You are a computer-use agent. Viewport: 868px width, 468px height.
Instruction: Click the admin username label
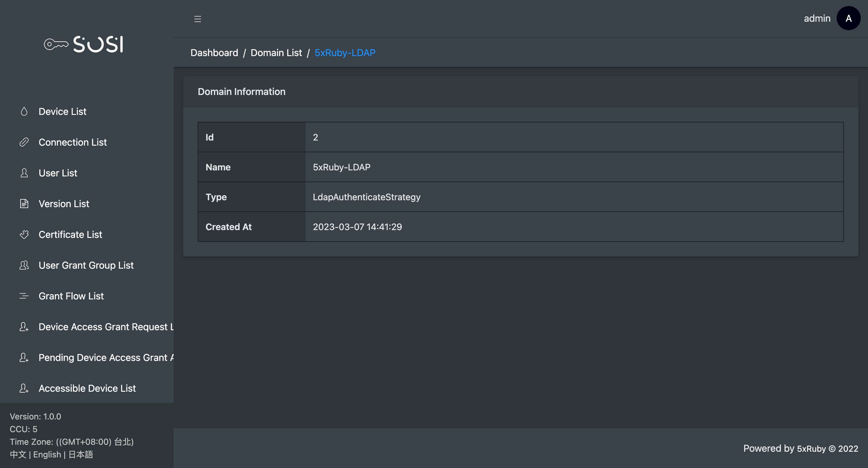[817, 18]
